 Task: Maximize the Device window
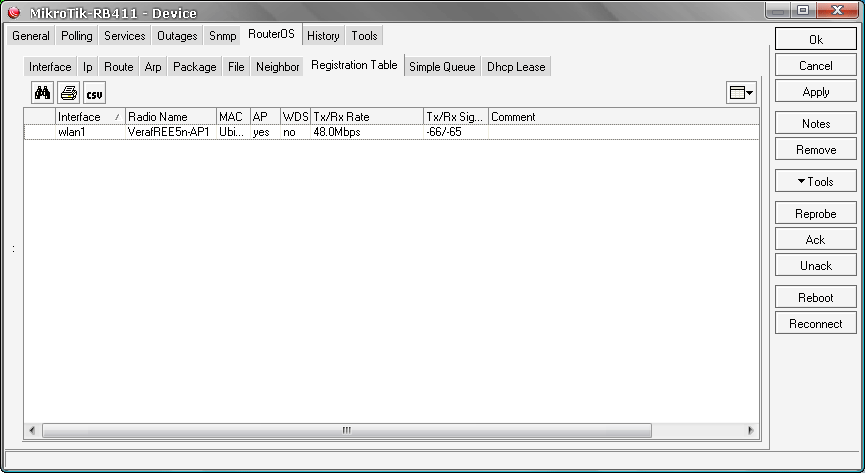point(803,10)
